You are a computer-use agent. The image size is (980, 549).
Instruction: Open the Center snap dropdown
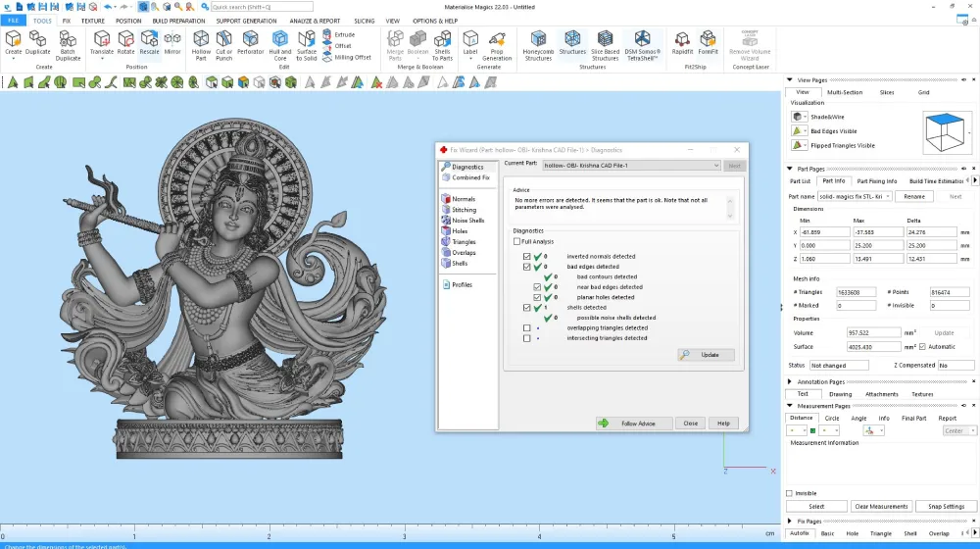pos(959,430)
